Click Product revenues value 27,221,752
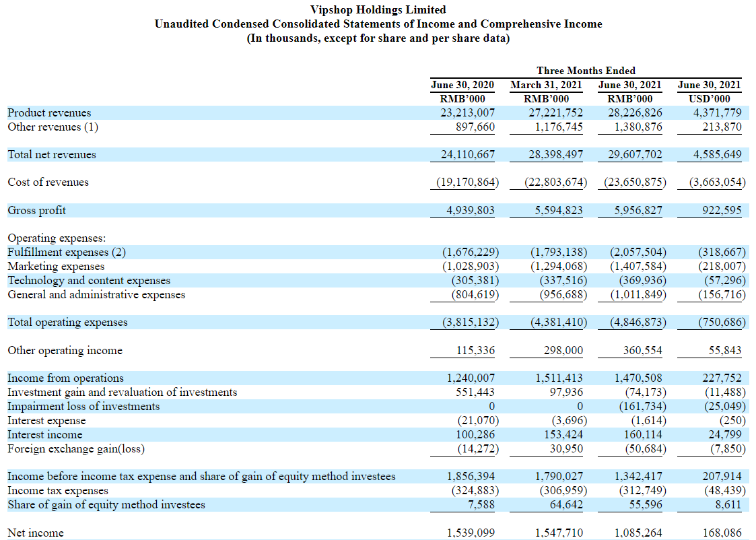756x540 pixels. (555, 113)
